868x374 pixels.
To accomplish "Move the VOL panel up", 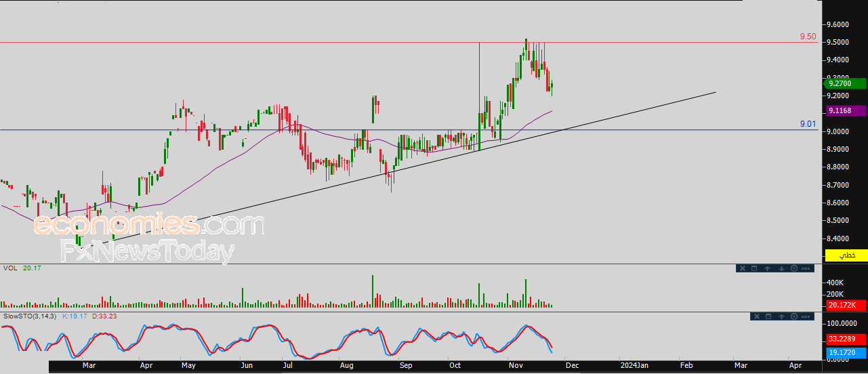I will pyautogui.click(x=767, y=268).
